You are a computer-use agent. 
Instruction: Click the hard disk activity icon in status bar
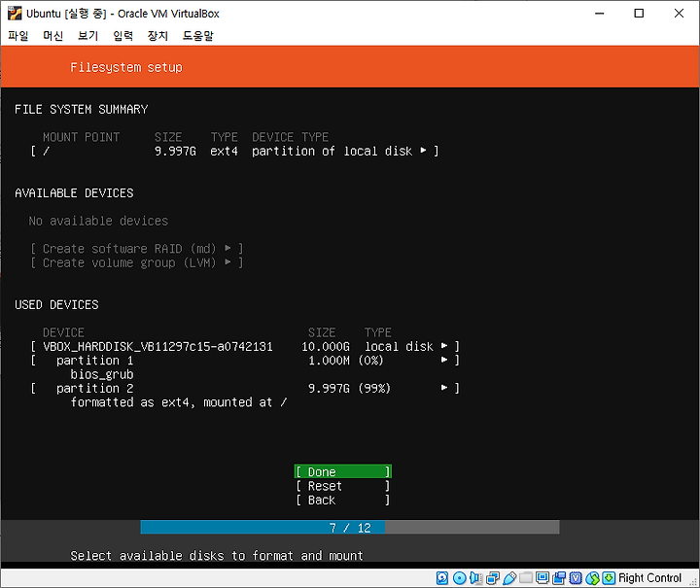point(442,577)
